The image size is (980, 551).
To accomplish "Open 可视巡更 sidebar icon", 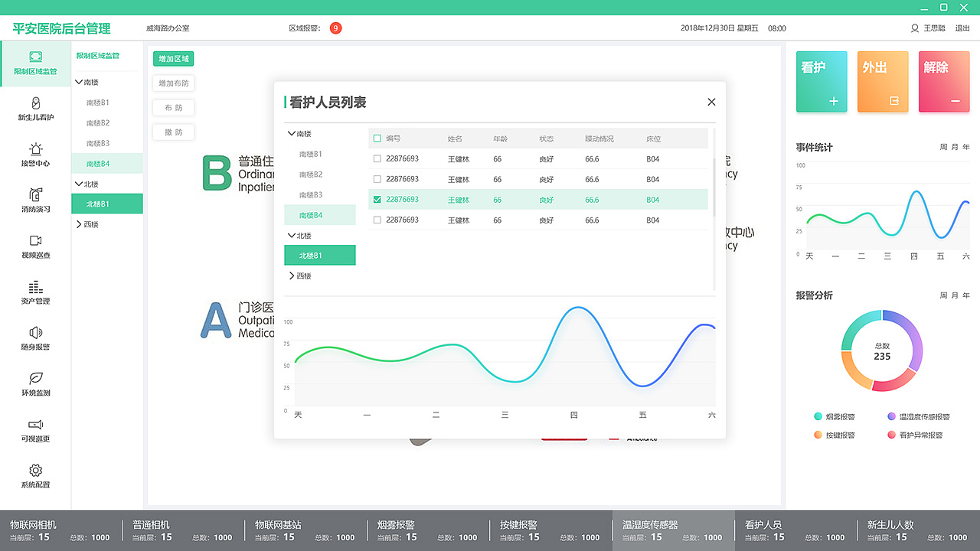I will [x=35, y=425].
